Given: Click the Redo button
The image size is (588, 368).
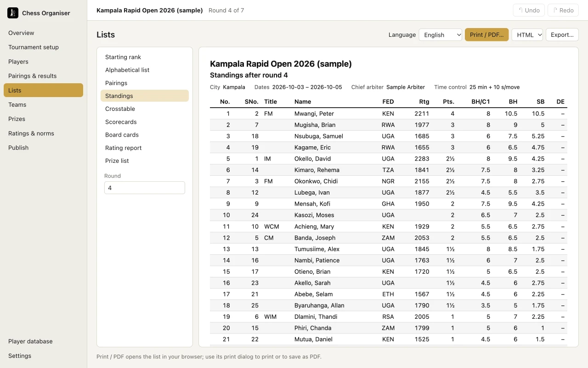Looking at the screenshot, I should (x=563, y=10).
